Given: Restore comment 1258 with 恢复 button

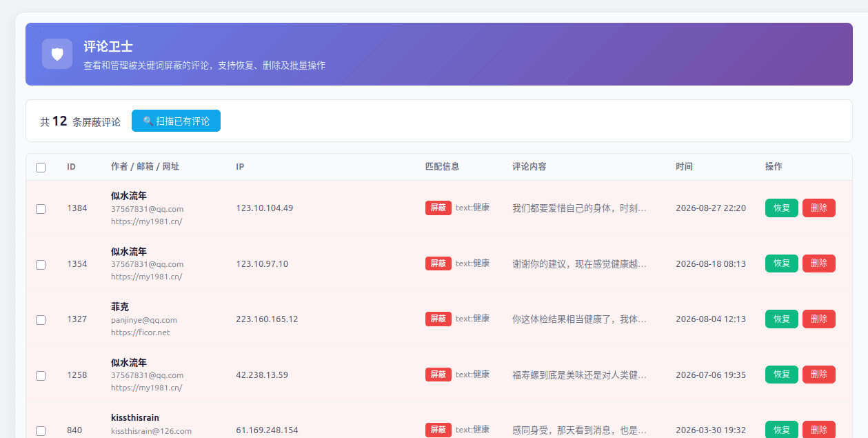Looking at the screenshot, I should point(782,375).
